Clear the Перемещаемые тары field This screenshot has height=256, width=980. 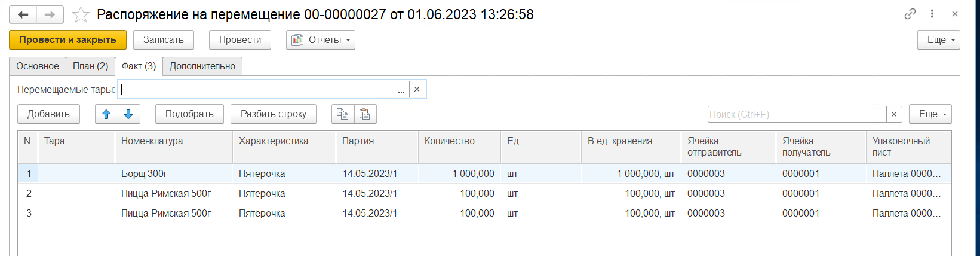coord(417,90)
